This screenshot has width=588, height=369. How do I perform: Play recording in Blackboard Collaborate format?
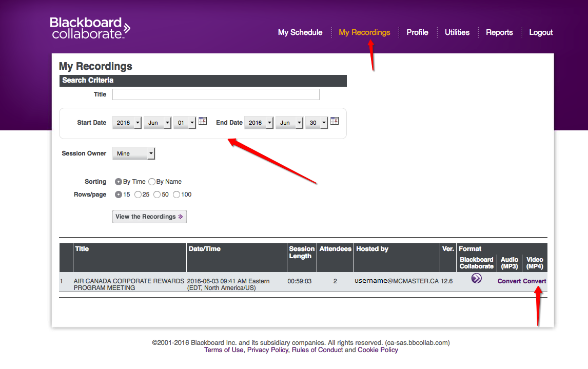(x=477, y=279)
